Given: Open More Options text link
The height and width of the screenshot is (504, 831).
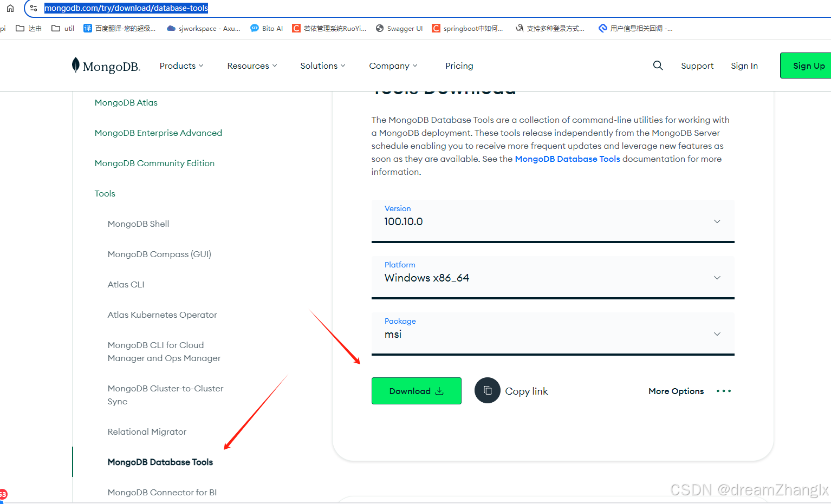Looking at the screenshot, I should click(676, 391).
